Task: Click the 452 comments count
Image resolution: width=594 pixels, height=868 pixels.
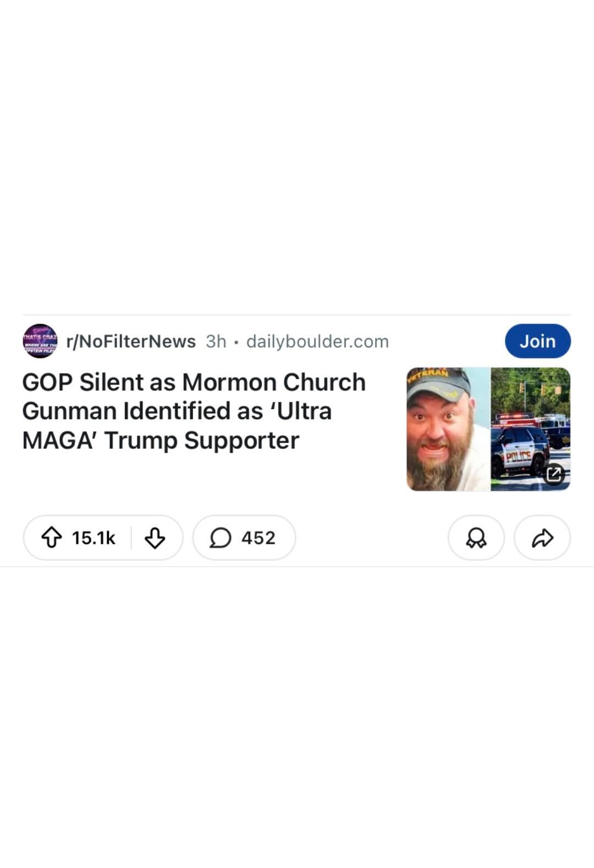Action: pos(258,537)
